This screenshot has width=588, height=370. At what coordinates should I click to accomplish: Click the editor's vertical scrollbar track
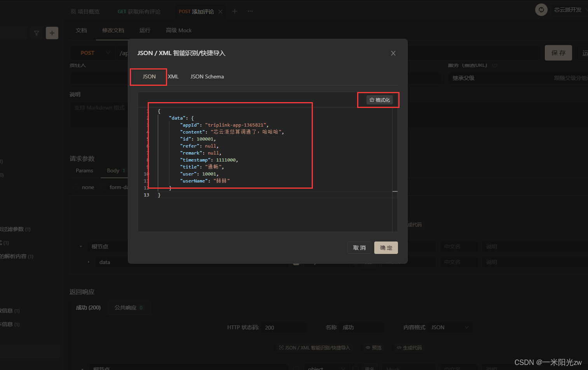[395, 170]
